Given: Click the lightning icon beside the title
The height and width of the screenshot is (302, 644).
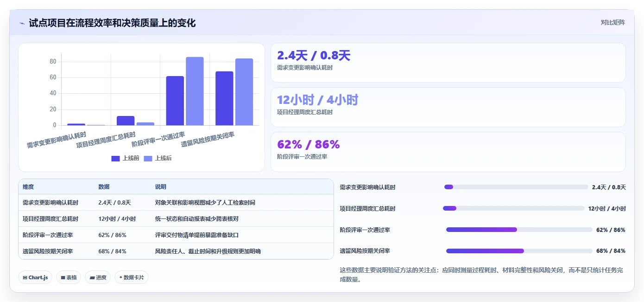Looking at the screenshot, I should 22,23.
